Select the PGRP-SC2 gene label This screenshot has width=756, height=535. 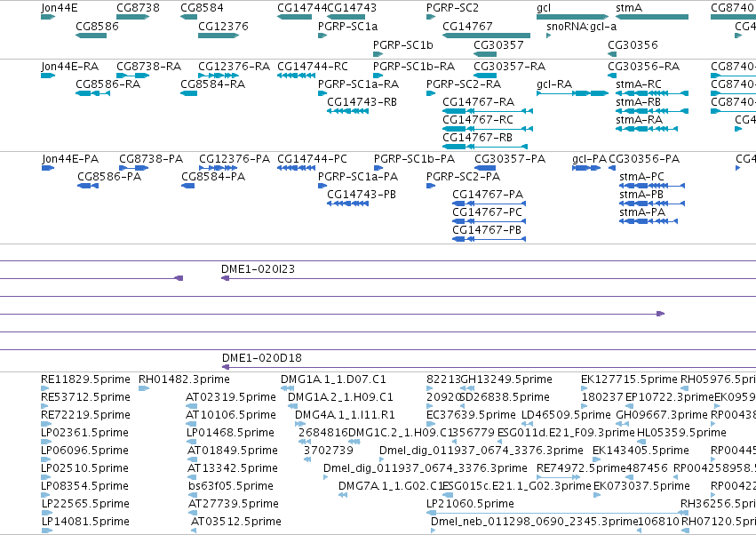453,8
